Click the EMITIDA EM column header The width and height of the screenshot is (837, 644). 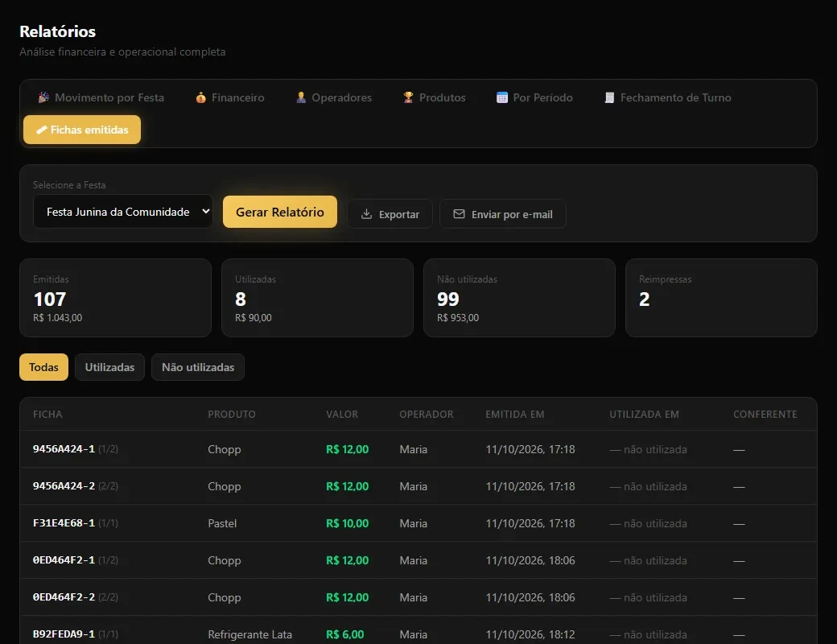click(515, 415)
